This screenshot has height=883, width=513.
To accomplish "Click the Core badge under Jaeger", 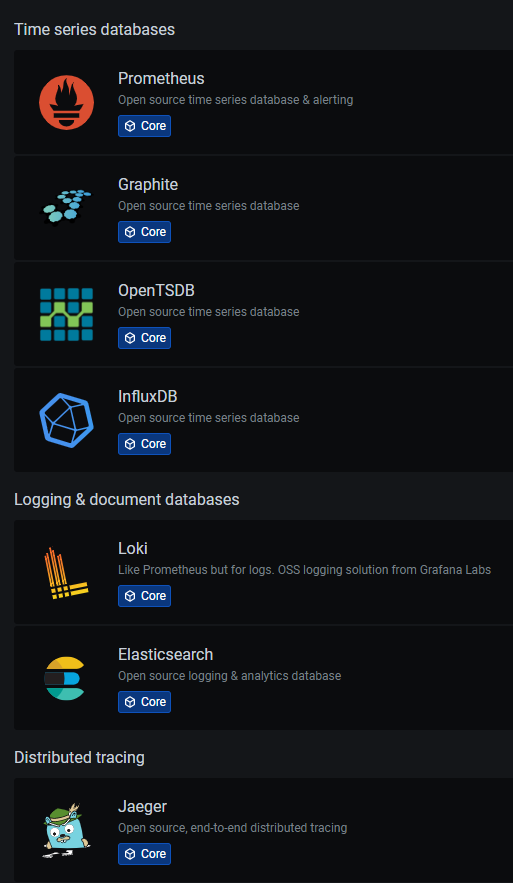I will coord(144,854).
